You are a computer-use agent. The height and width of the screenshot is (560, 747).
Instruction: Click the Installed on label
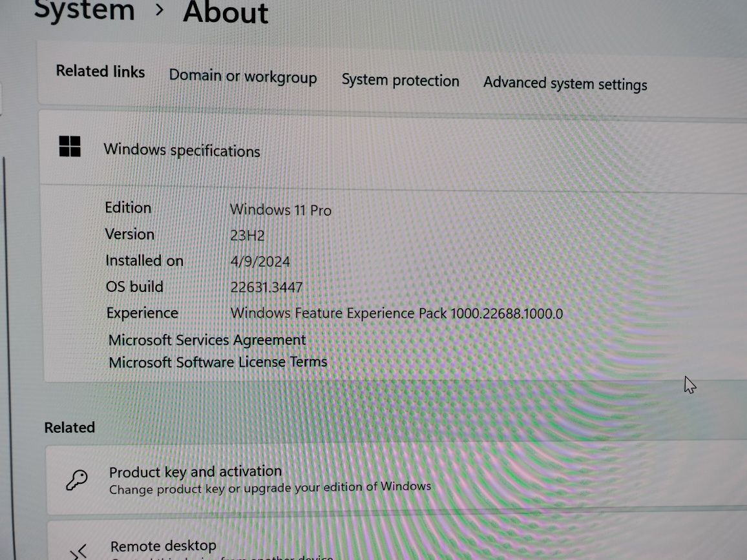point(144,260)
